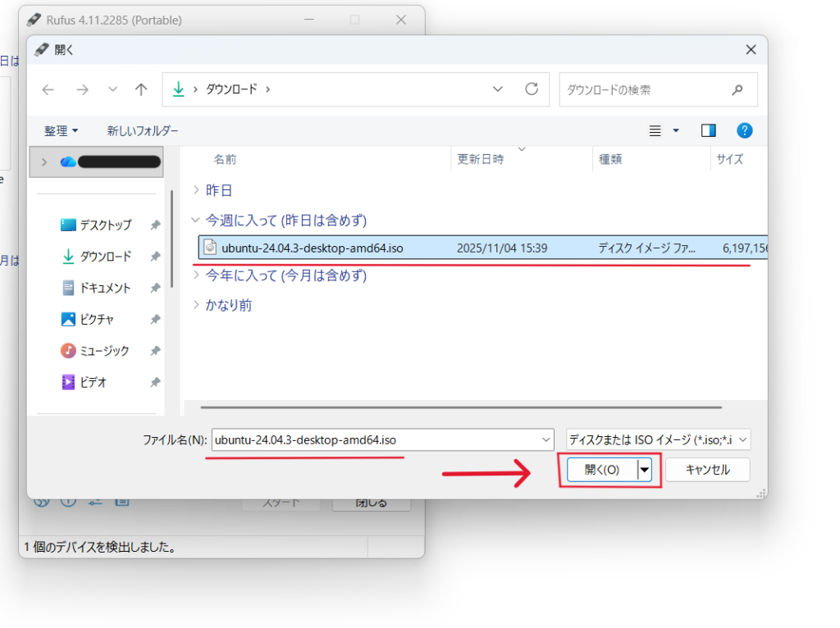840x628 pixels.
Task: Open Desktop folder in sidebar
Action: [x=105, y=225]
